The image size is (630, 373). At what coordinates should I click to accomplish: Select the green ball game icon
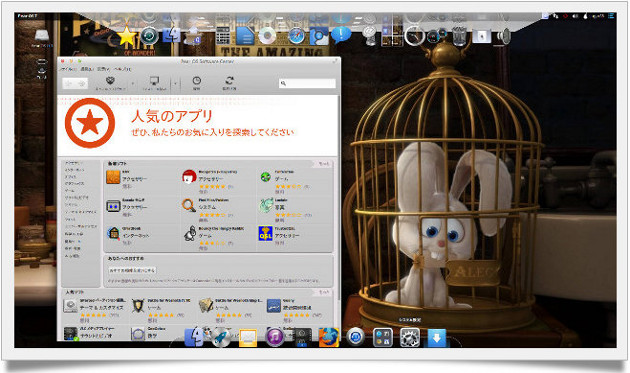[x=265, y=176]
